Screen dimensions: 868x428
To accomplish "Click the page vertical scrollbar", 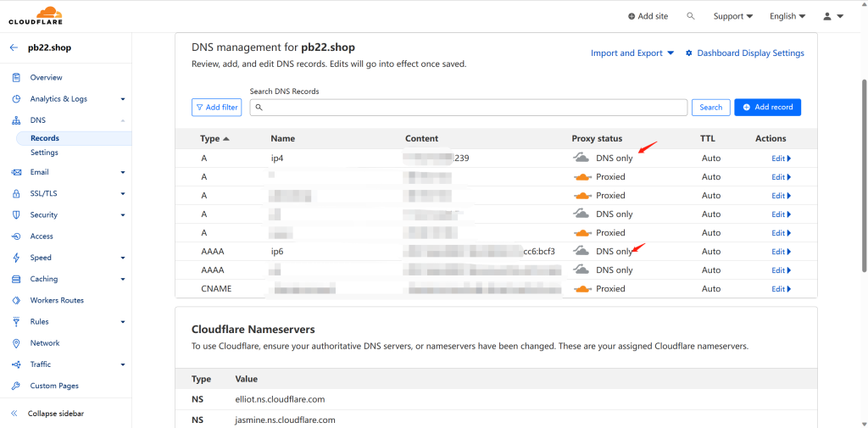I will (x=864, y=175).
